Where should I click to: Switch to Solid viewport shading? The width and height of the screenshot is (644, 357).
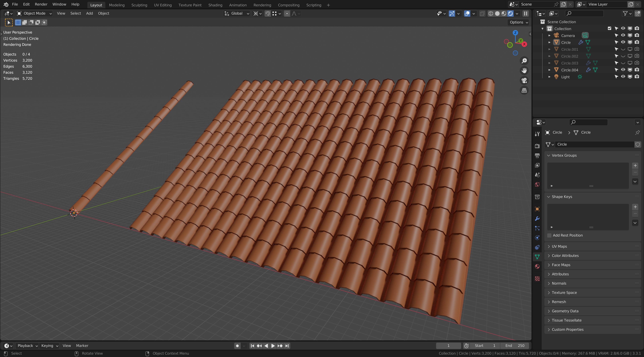click(x=497, y=14)
